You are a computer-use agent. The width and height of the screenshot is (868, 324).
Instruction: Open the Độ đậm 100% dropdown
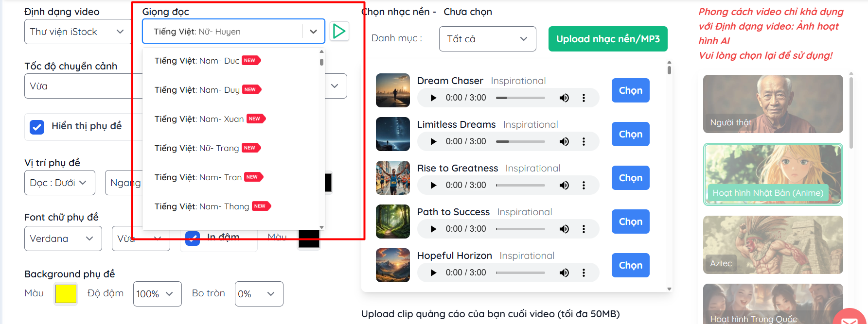[x=157, y=294]
